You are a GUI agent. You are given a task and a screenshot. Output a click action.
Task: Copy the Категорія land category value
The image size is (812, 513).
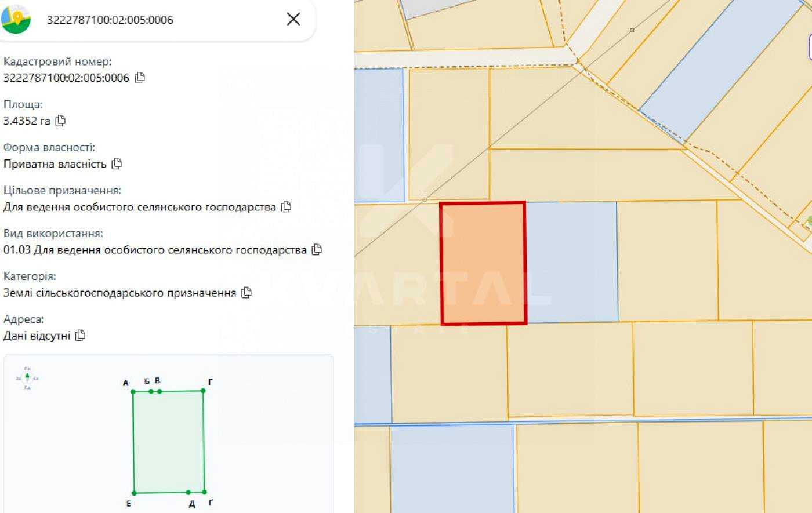click(246, 292)
